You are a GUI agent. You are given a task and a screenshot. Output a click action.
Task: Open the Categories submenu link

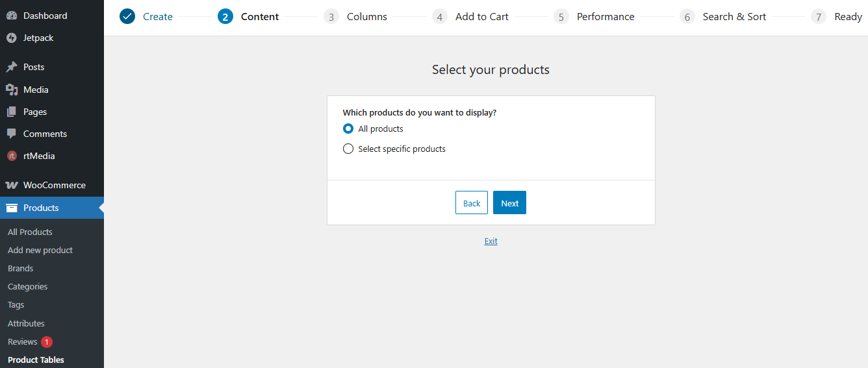click(27, 286)
